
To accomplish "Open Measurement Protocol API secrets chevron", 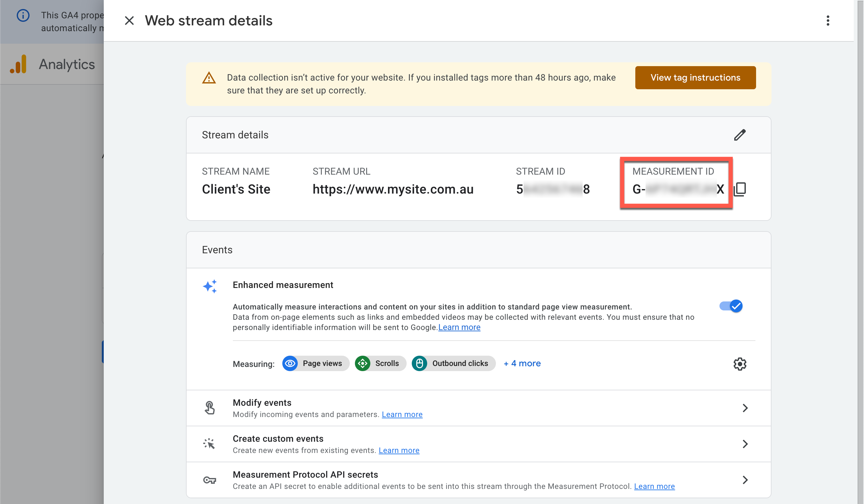I will pos(745,480).
